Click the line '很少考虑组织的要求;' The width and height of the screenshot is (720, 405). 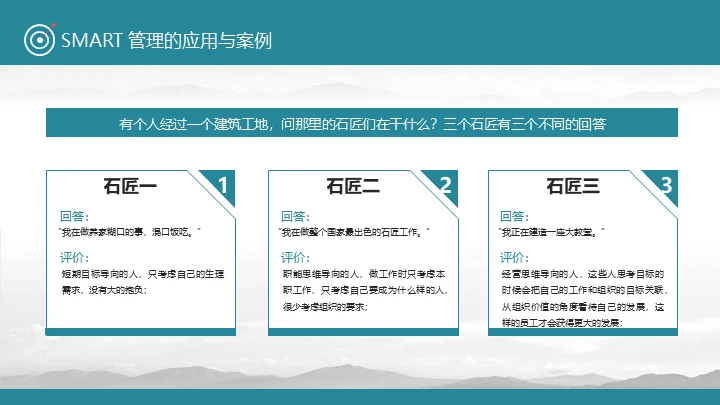[x=325, y=307]
